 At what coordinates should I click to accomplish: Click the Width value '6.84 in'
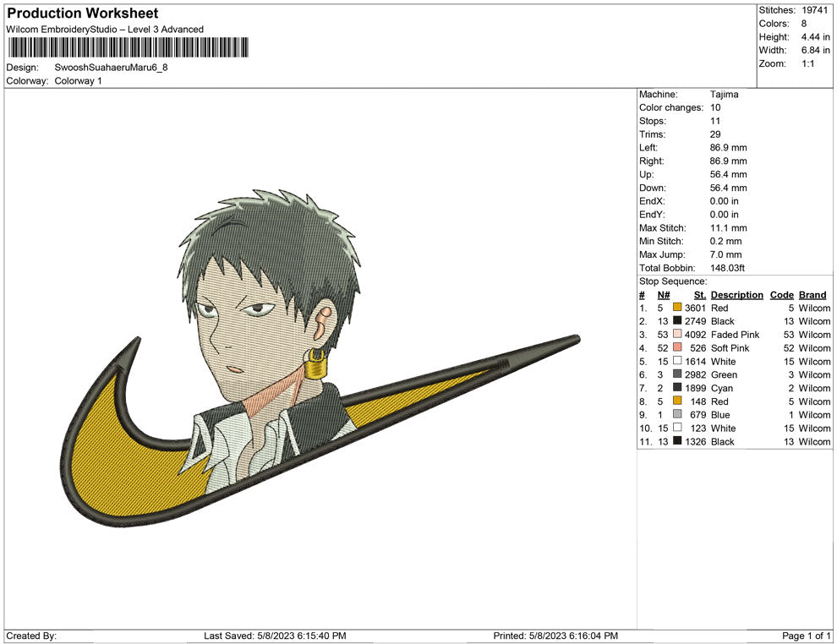815,50
